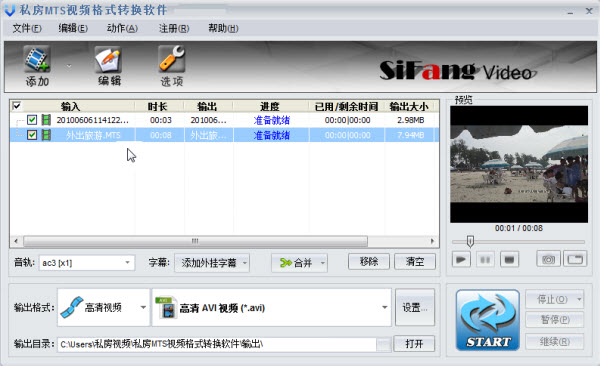
Task: Click the Add video film icon
Action: point(37,59)
